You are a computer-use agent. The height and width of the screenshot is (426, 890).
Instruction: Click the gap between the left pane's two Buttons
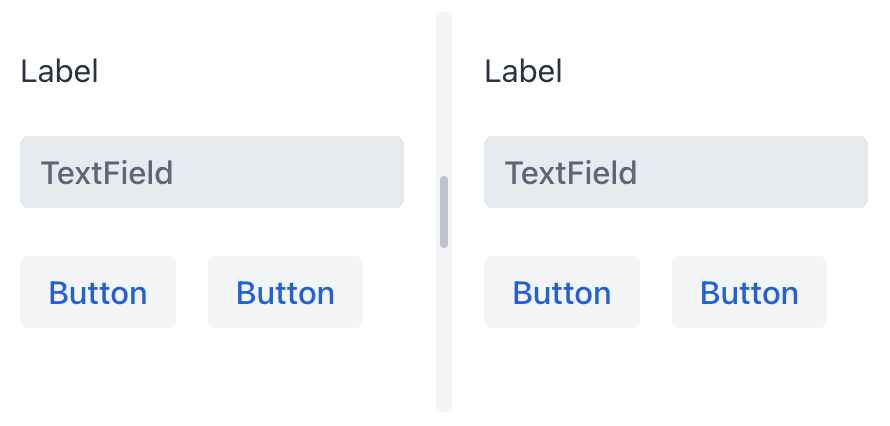[192, 292]
